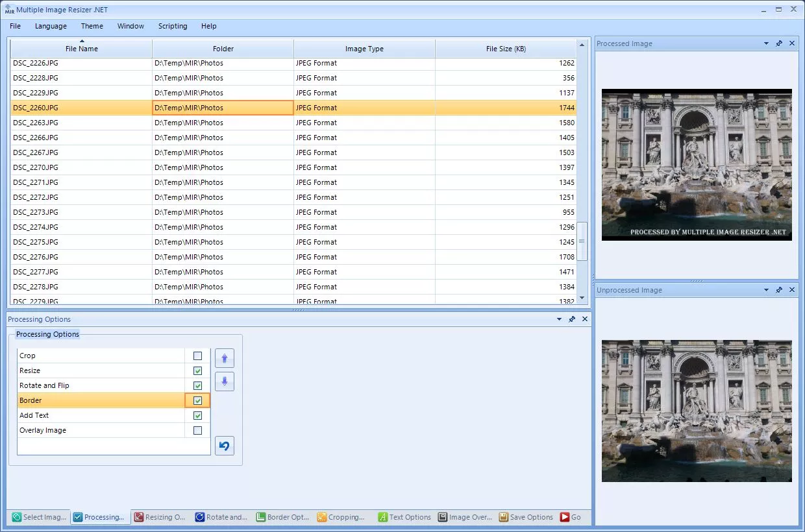This screenshot has height=532, width=805.
Task: Open the Processing Options panel dropdown arrow
Action: pos(558,319)
